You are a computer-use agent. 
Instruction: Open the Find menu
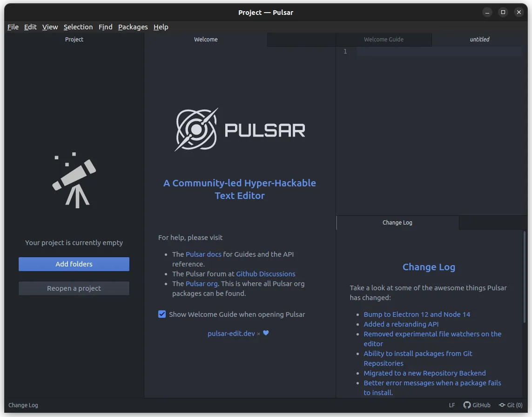tap(105, 27)
